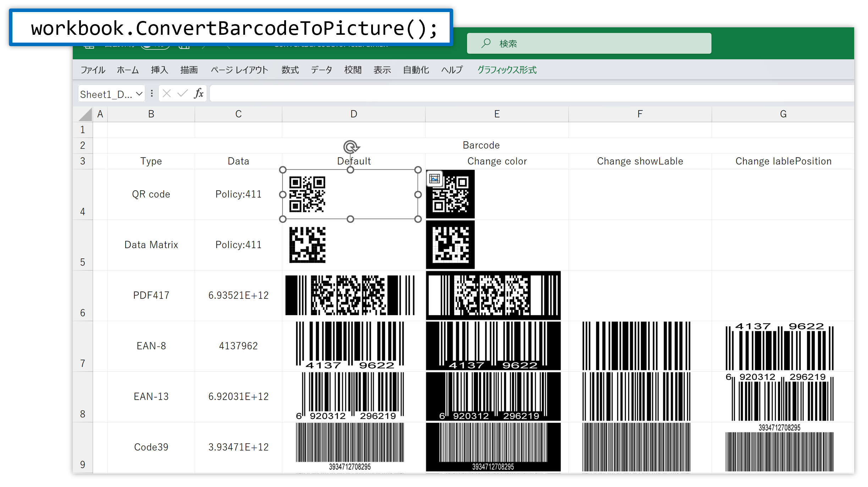Click the 'Barcode' title cell

481,146
